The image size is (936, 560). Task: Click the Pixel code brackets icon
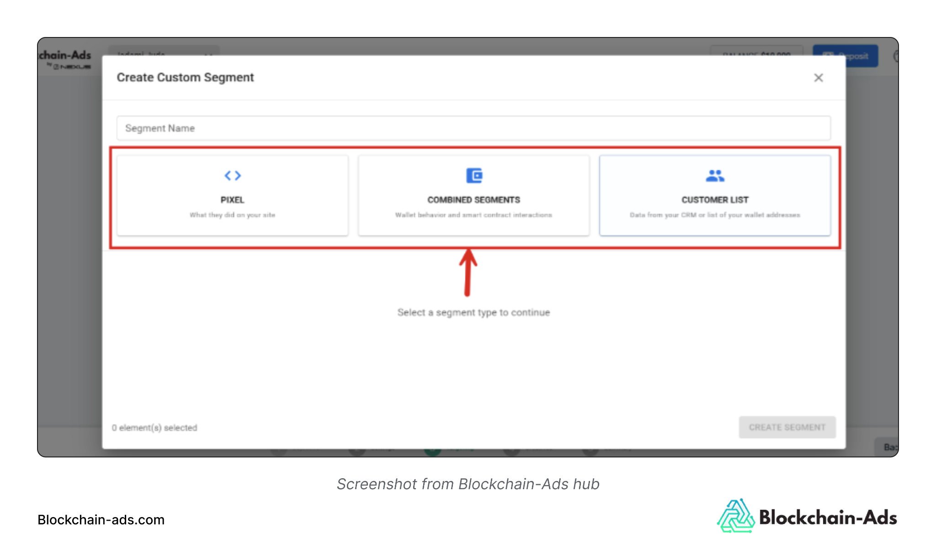click(232, 175)
